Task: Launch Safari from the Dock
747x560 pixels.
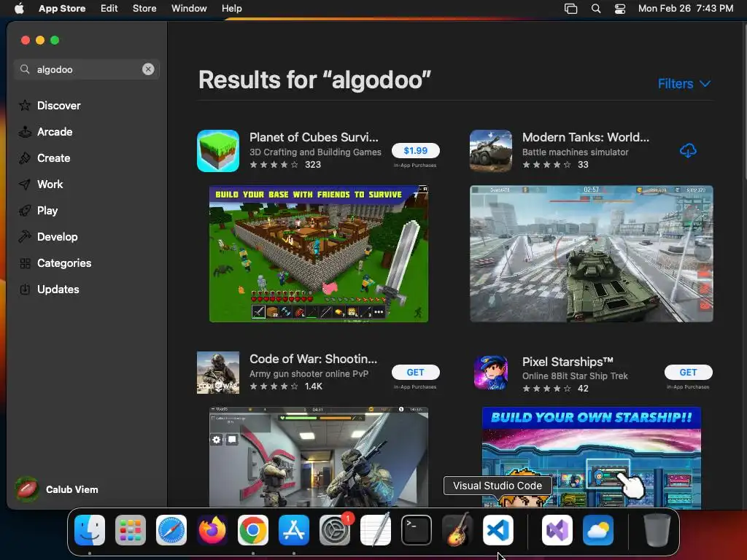Action: (171, 530)
